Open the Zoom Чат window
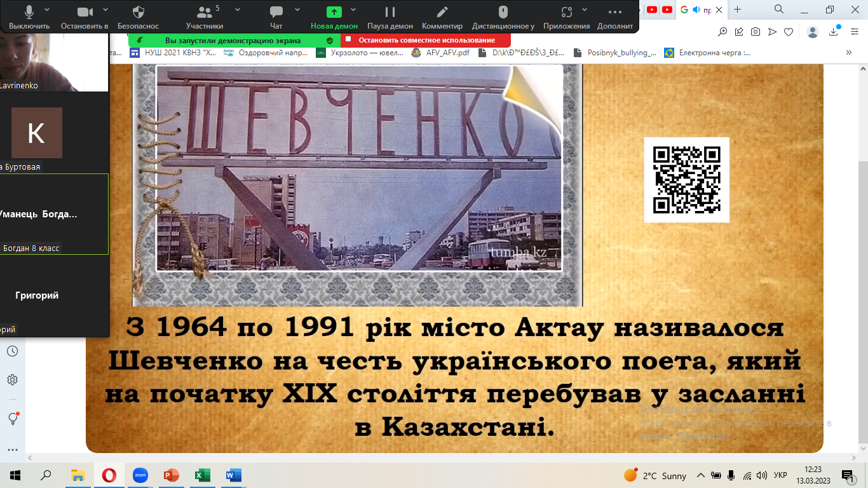 coord(276,17)
